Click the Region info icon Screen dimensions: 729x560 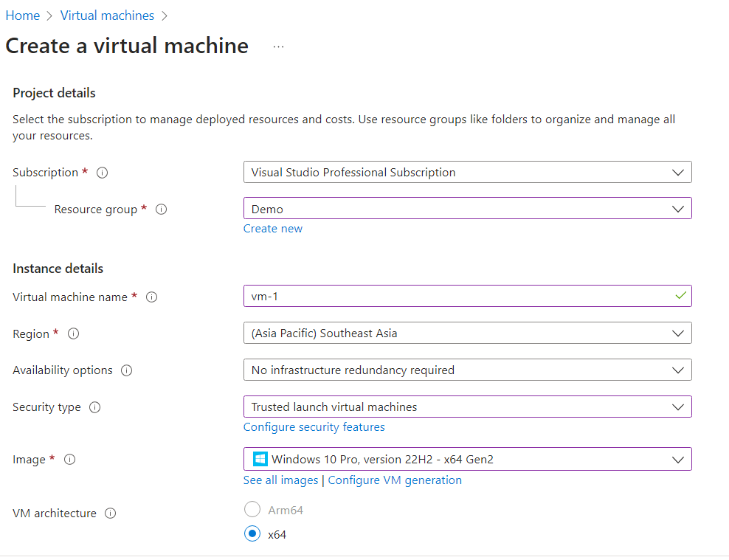click(73, 333)
